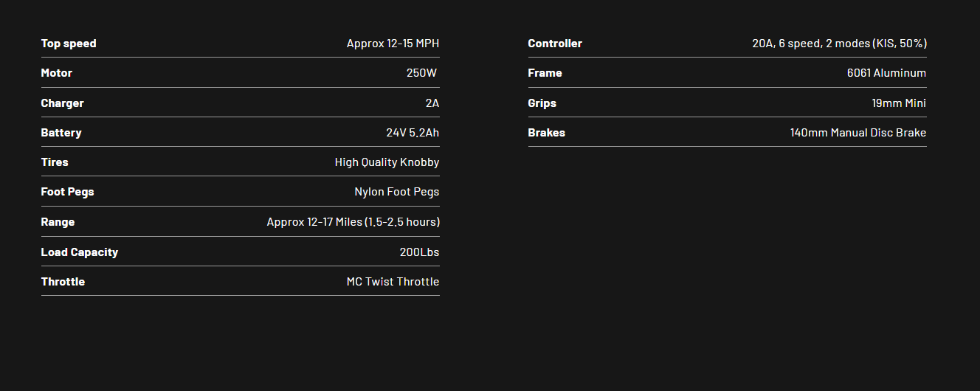Click the Load Capacity label
Screen dimensions: 980x391
coord(80,252)
